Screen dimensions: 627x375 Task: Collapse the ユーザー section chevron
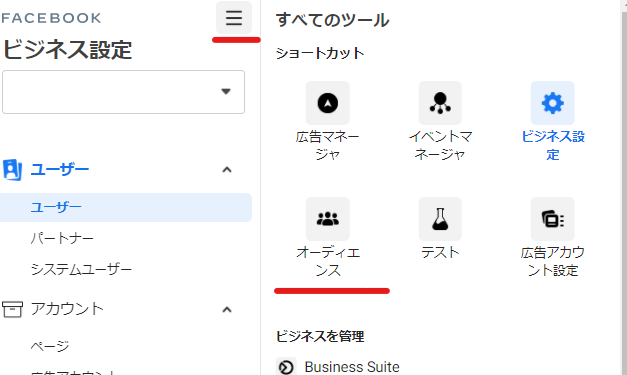point(227,170)
